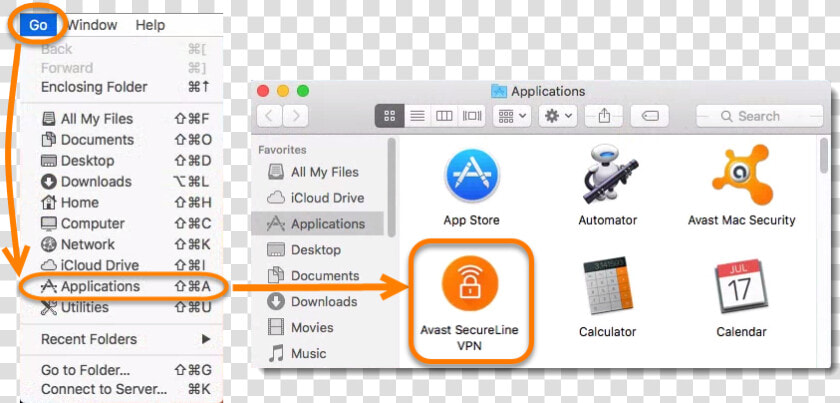Choose Go to Folder… menu item
Screen dimensions: 840x403
(x=121, y=370)
